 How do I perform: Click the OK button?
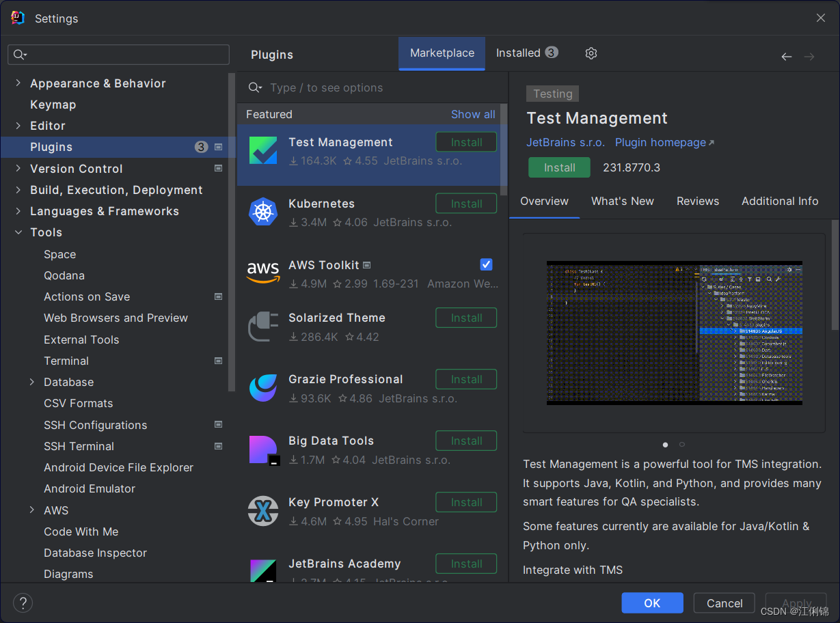(652, 603)
